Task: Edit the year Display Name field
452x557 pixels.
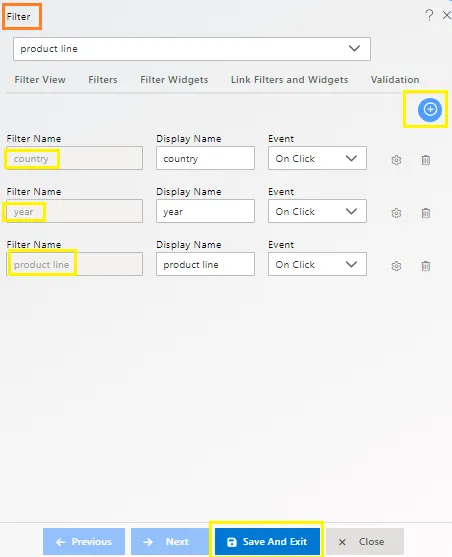Action: [205, 211]
